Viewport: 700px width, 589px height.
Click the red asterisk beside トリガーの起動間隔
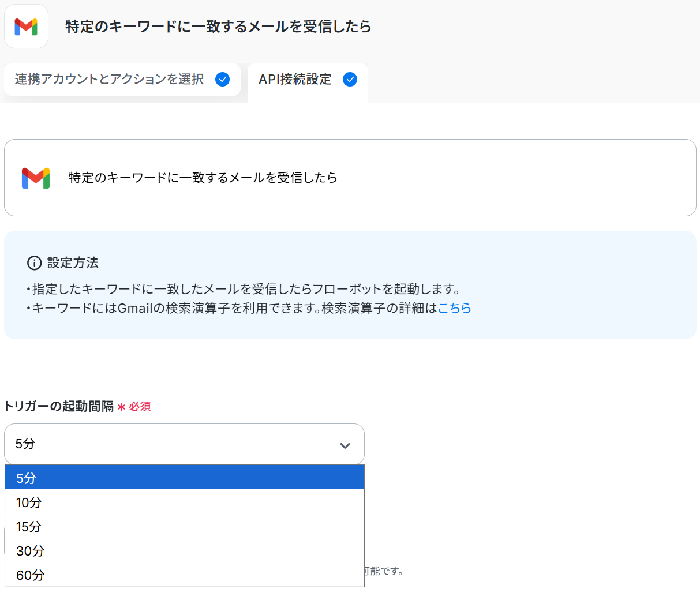tap(121, 407)
